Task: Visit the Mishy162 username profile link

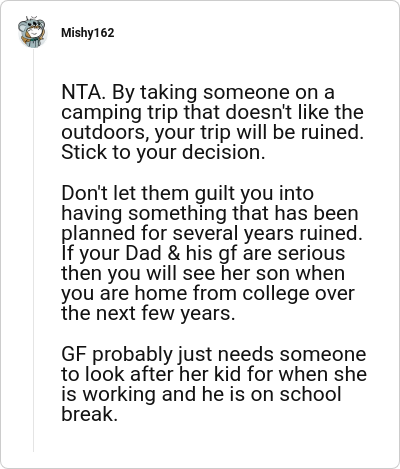Action: point(88,33)
